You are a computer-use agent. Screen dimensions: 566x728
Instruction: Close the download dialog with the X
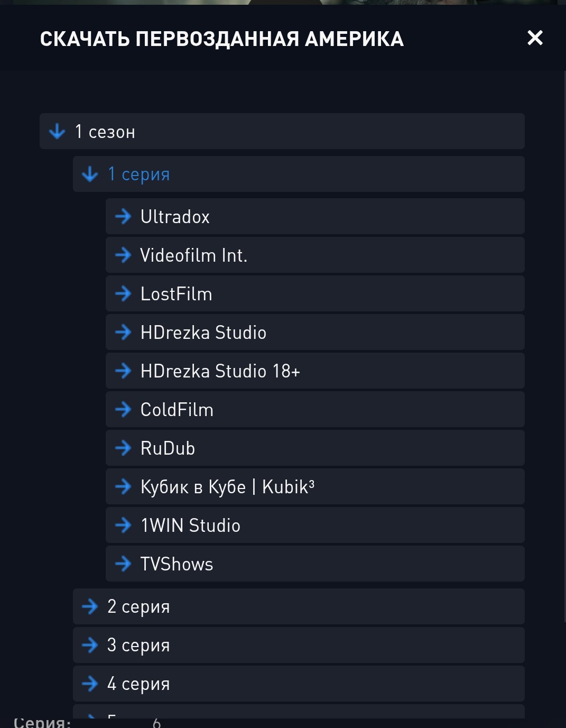tap(535, 38)
